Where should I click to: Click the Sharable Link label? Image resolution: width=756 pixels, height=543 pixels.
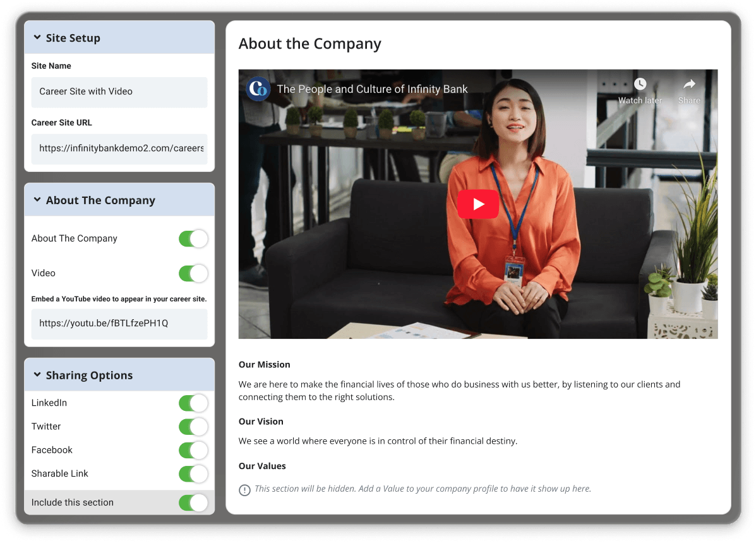click(60, 473)
